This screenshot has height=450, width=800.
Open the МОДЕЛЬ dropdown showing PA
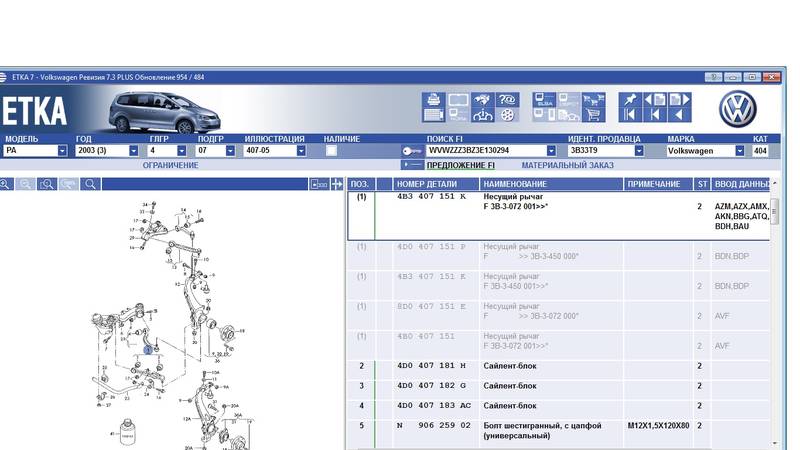click(36, 151)
